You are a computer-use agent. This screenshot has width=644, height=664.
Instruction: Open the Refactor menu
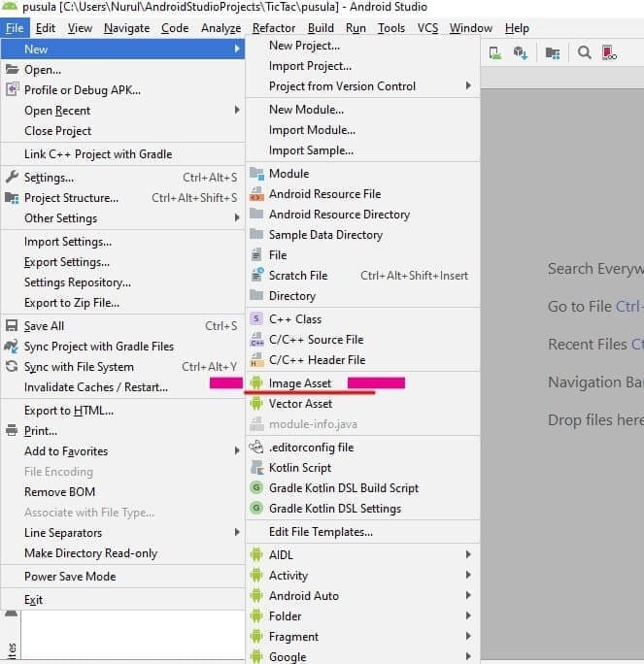coord(274,28)
